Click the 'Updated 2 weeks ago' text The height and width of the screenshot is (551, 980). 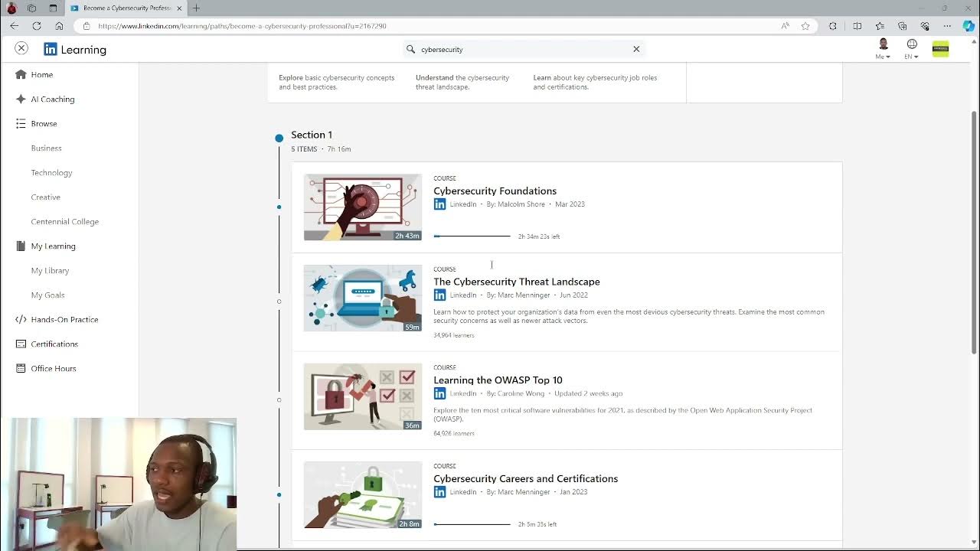[589, 393]
